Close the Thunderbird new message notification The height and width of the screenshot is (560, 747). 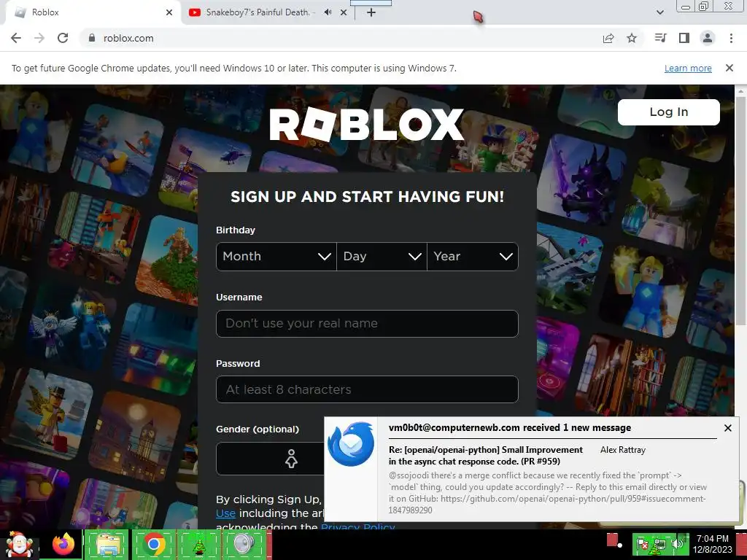click(727, 428)
